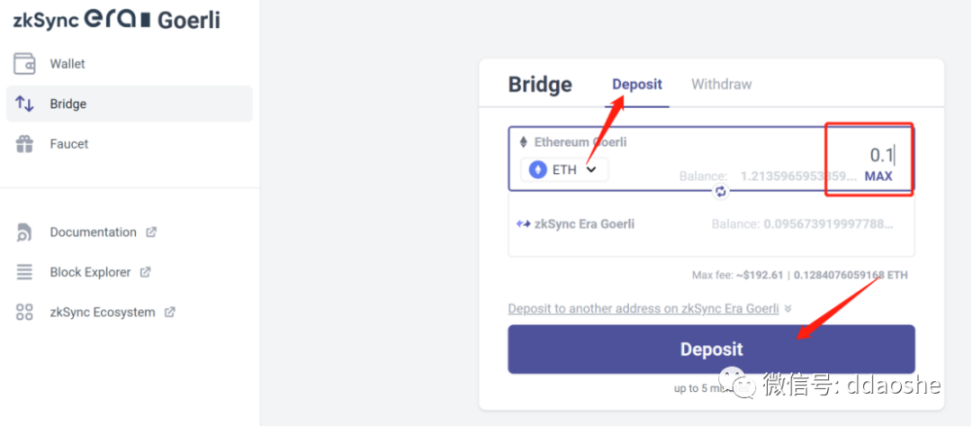Click the Bridge arrows icon in sidebar
The image size is (972, 427).
[x=25, y=104]
